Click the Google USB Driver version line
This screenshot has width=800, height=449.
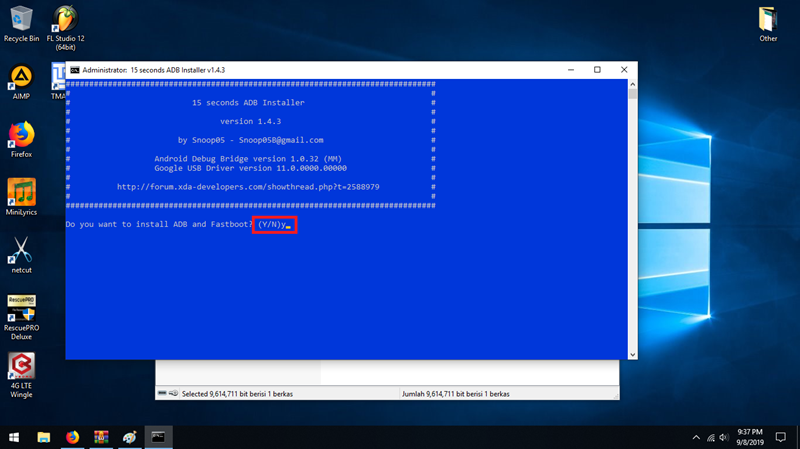pos(251,168)
